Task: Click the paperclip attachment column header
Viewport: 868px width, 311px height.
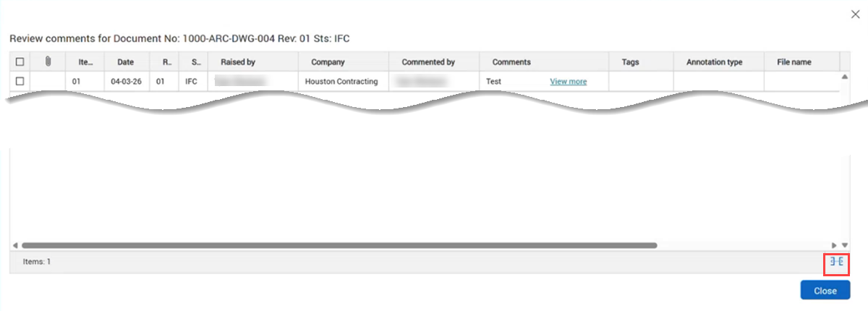Action: (x=48, y=62)
